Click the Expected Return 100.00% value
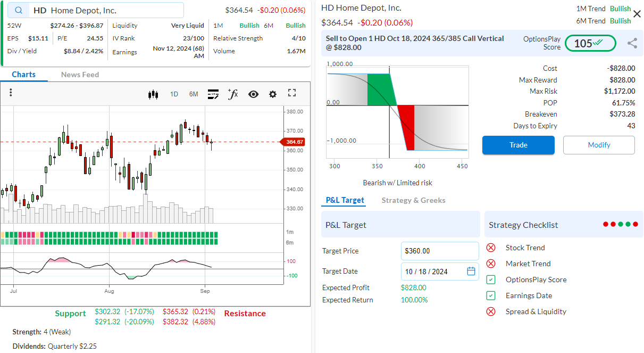Screen dimensions: 644x353 tap(414, 300)
